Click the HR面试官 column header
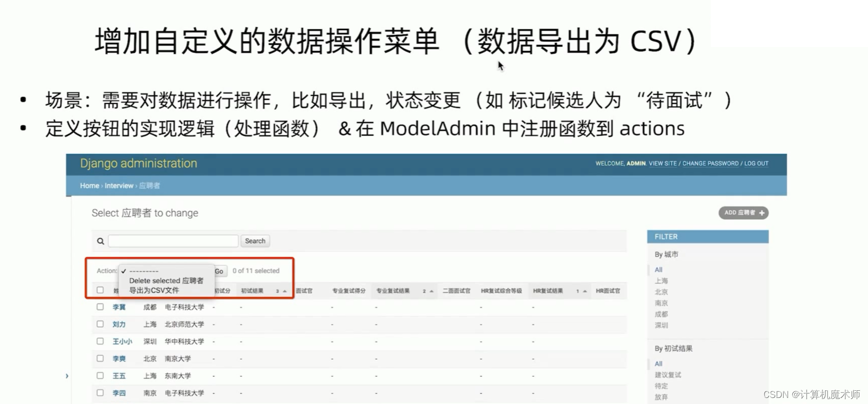Screen dimensions: 868x404 [608, 291]
